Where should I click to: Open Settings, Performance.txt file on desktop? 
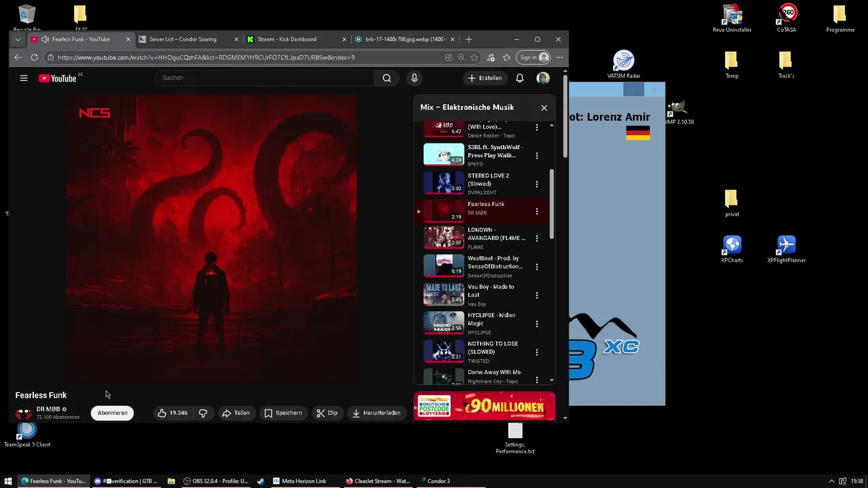[x=515, y=439]
